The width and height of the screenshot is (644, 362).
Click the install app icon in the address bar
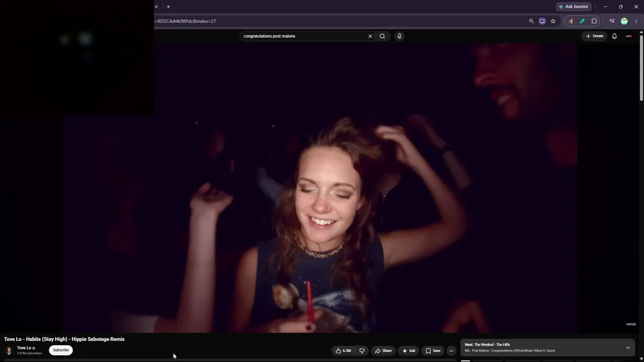[x=542, y=21]
